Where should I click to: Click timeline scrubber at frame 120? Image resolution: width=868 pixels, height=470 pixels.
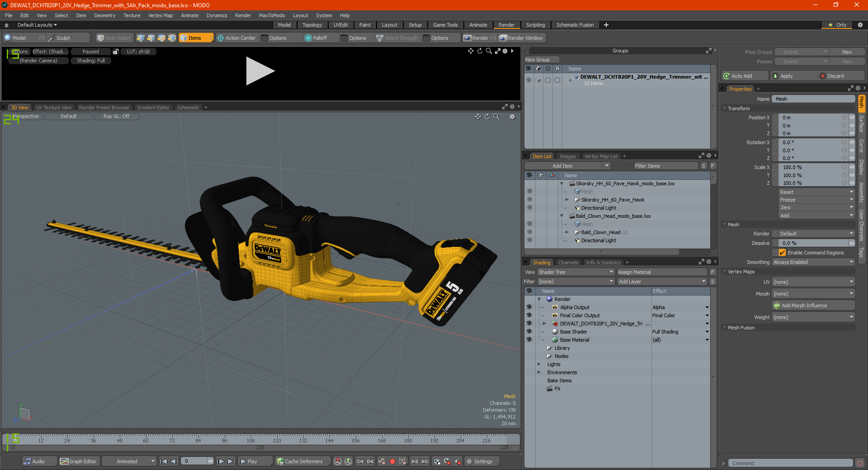pos(277,440)
